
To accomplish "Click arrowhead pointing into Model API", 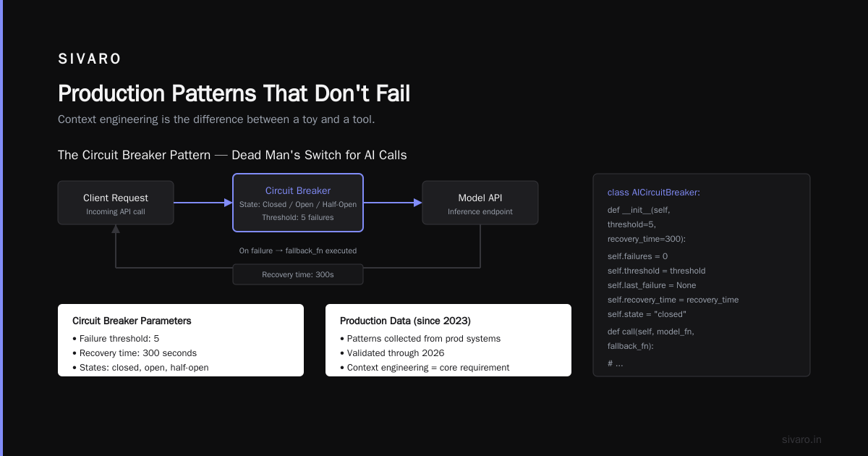I will [418, 203].
